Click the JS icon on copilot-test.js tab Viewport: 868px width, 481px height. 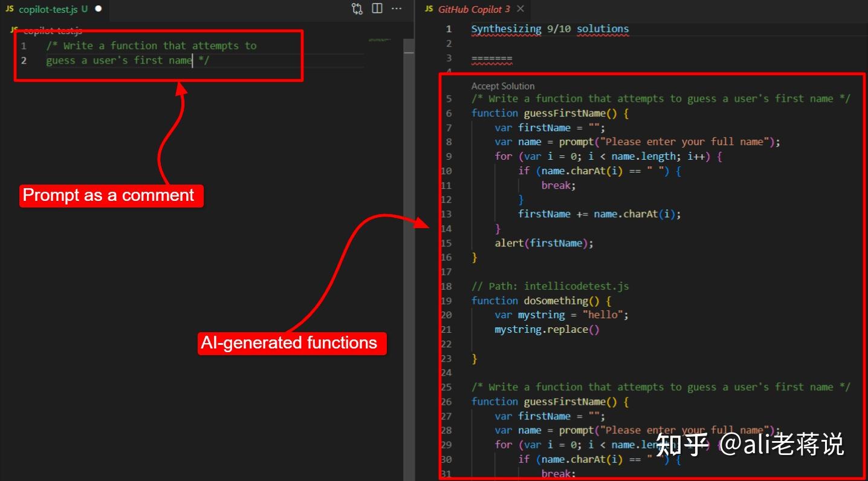point(8,9)
